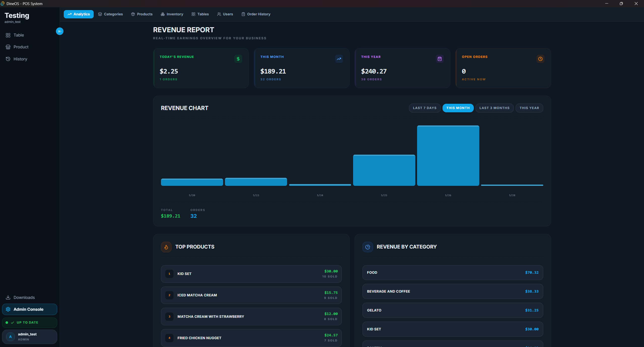The width and height of the screenshot is (644, 347).
Task: Collapse the sidebar with the arrow button
Action: [60, 31]
